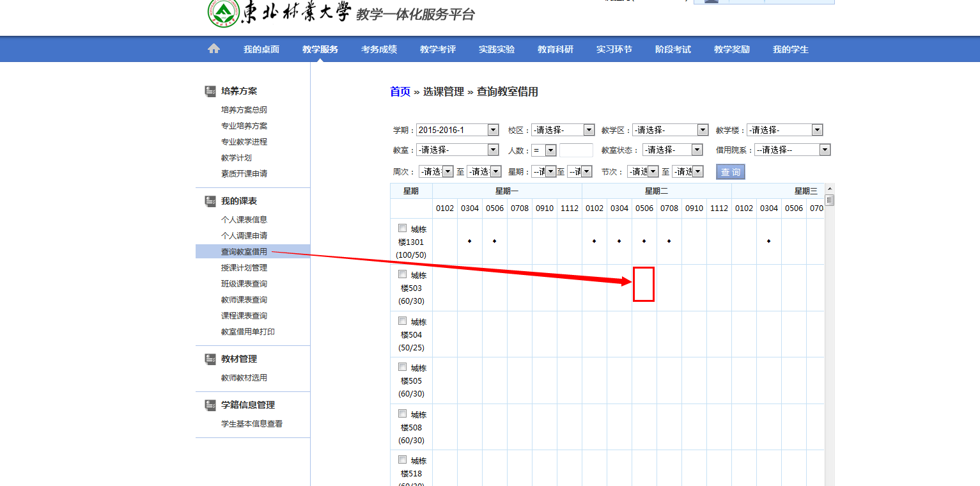Click the 教材管理 section icon
The image size is (980, 486).
click(210, 359)
